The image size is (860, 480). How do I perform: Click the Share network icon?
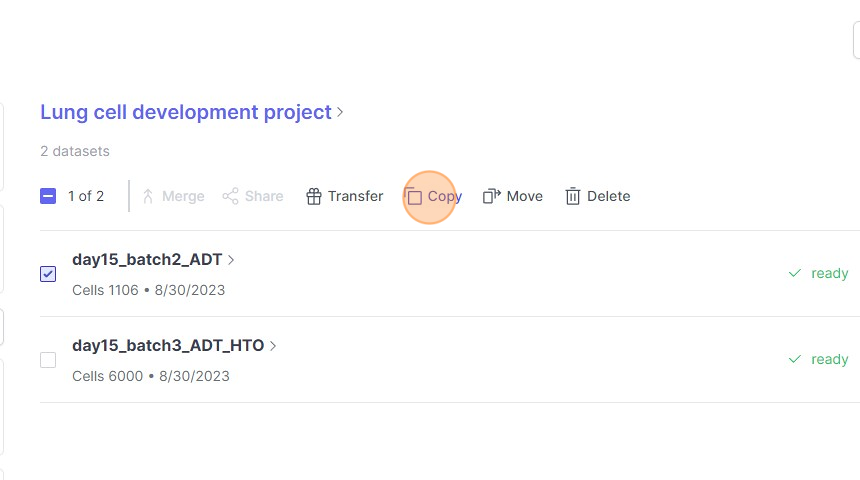pyautogui.click(x=231, y=196)
